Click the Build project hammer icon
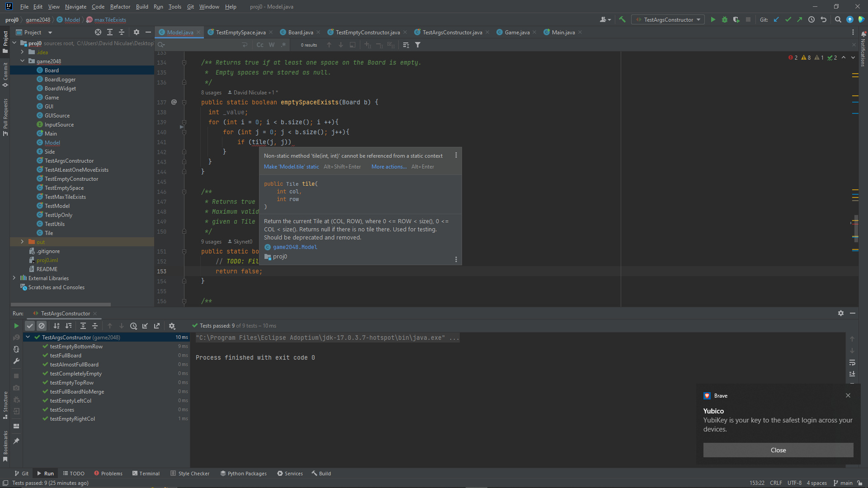Viewport: 868px width, 488px height. coord(623,19)
